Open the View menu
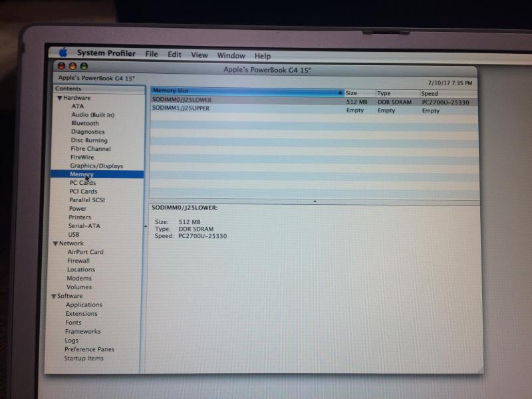The height and width of the screenshot is (399, 532). pyautogui.click(x=199, y=55)
